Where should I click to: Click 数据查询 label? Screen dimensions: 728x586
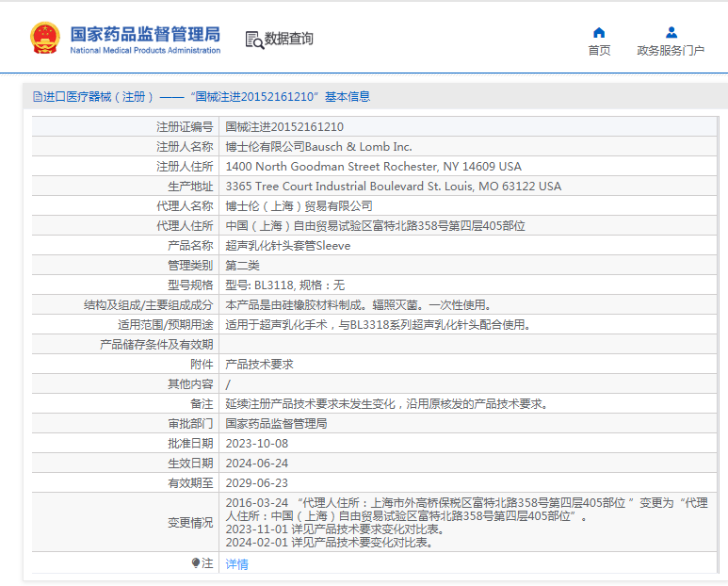[289, 39]
